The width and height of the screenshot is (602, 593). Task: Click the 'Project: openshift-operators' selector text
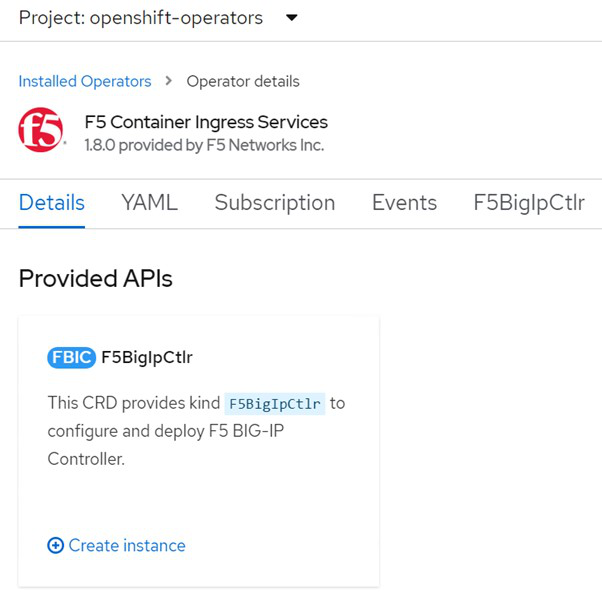pos(141,18)
